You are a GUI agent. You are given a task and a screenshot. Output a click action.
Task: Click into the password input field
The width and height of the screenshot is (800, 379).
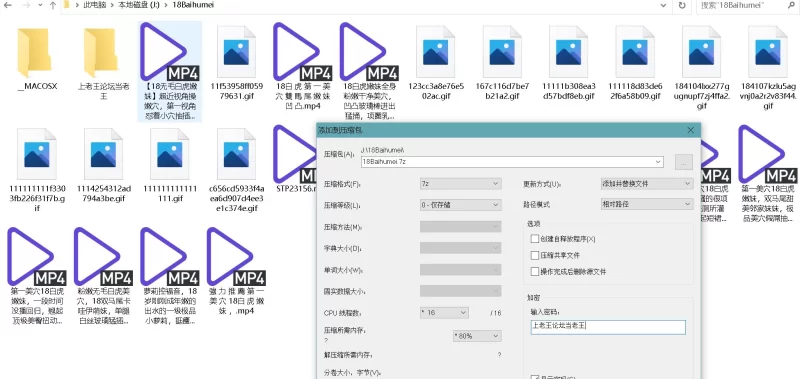point(608,327)
